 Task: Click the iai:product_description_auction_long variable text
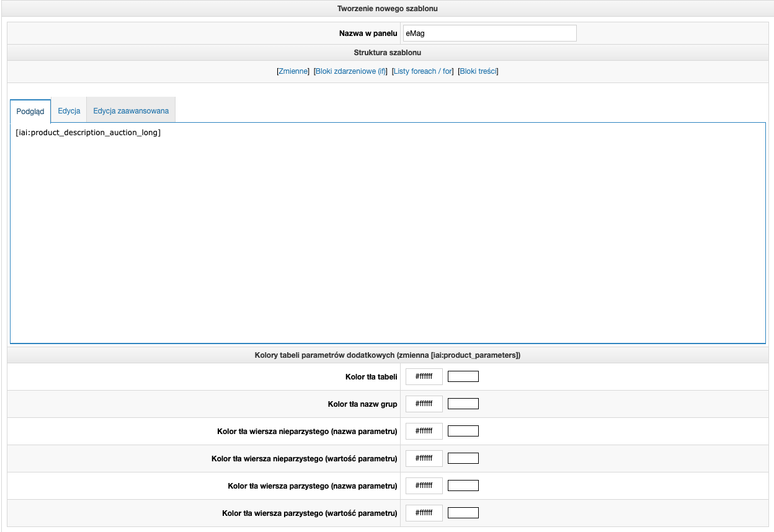(x=88, y=133)
